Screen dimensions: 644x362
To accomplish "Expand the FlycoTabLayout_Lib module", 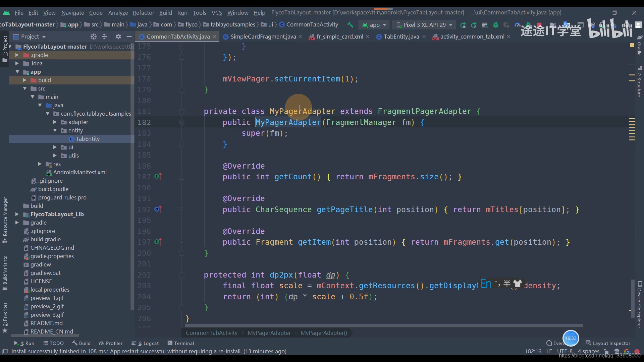I will [17, 214].
